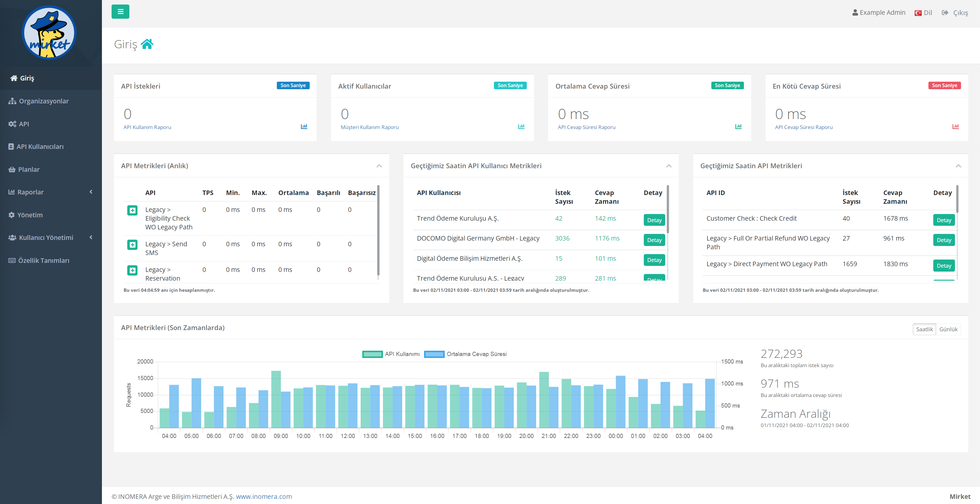Open API Cevap Süresi Raporu under Ortalama Cevap Süresi
Screen dimensions: 980x504
[x=586, y=127]
